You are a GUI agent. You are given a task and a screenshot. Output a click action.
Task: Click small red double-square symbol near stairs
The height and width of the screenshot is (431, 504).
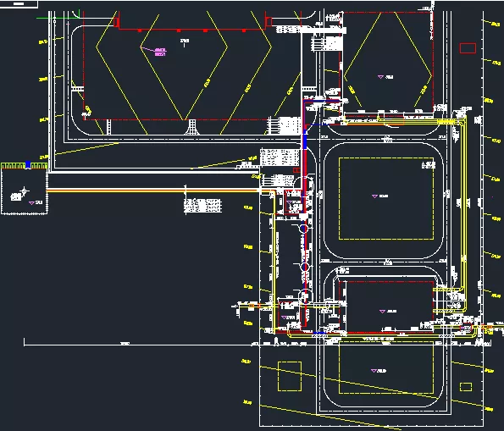(x=296, y=170)
